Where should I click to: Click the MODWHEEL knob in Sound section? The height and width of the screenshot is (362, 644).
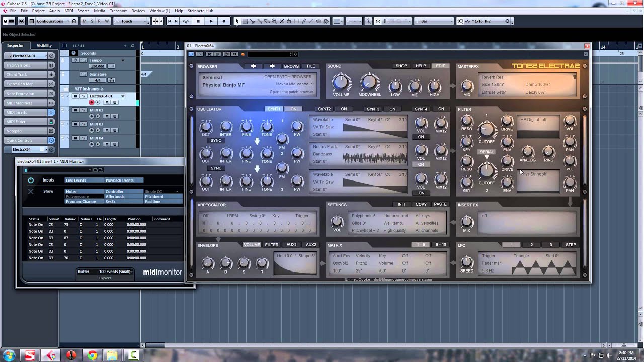370,83
